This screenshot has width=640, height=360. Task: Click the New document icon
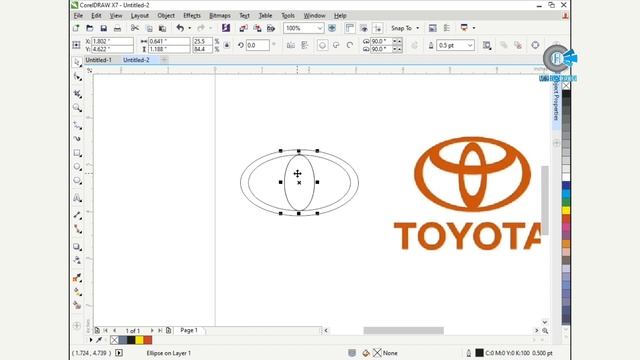coord(76,28)
